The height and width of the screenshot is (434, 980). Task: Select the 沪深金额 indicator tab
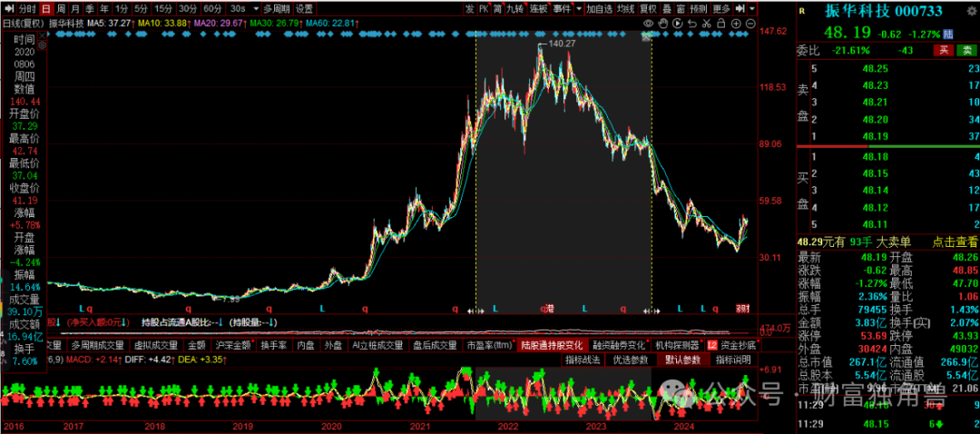tap(233, 345)
